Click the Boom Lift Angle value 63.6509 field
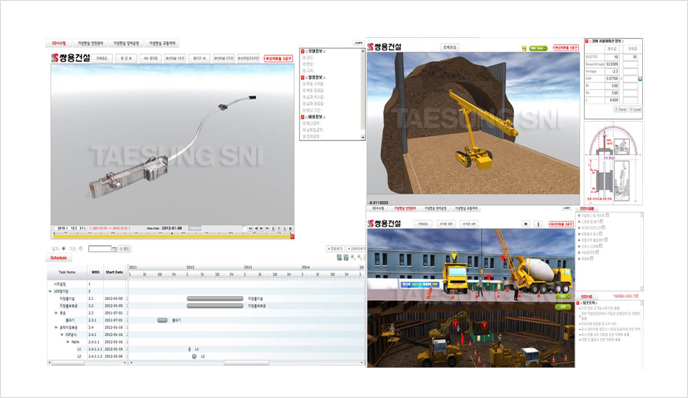Image resolution: width=688 pixels, height=398 pixels. pos(612,64)
